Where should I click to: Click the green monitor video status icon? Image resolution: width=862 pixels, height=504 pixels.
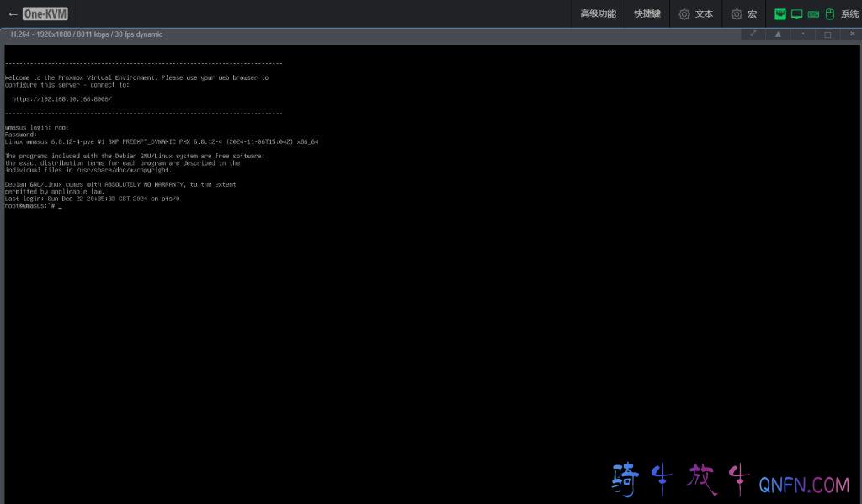[x=796, y=14]
